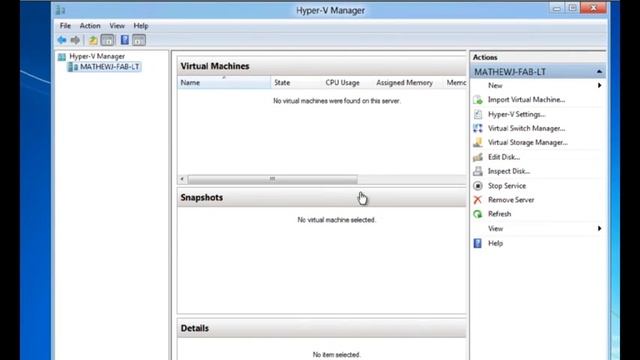Expand the View submenu arrow in Actions
640x360 pixels.
(x=600, y=229)
